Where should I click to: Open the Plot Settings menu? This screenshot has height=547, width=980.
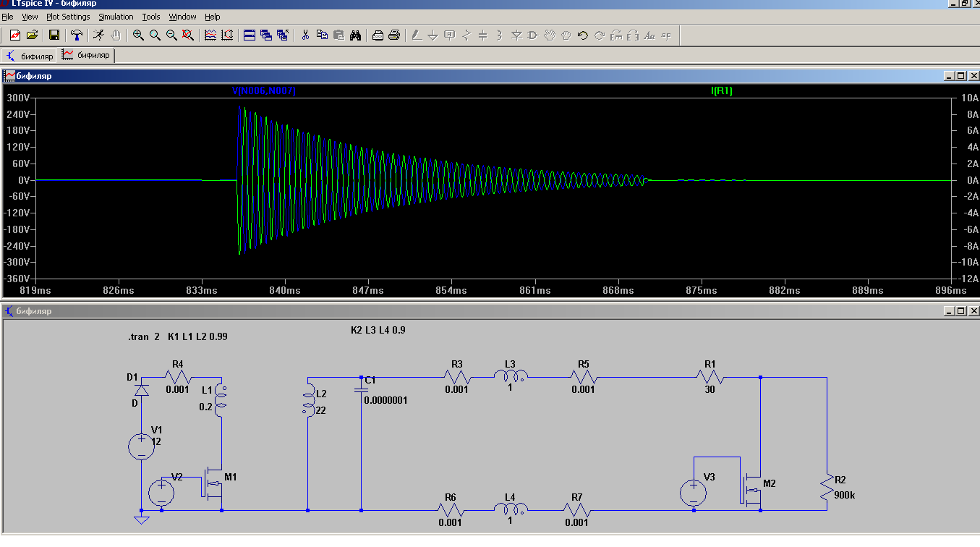click(68, 17)
